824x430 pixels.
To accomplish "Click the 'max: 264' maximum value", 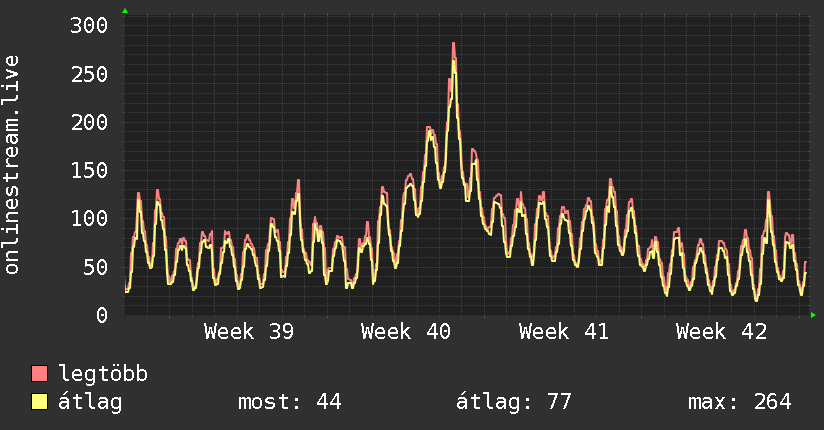I will point(739,402).
